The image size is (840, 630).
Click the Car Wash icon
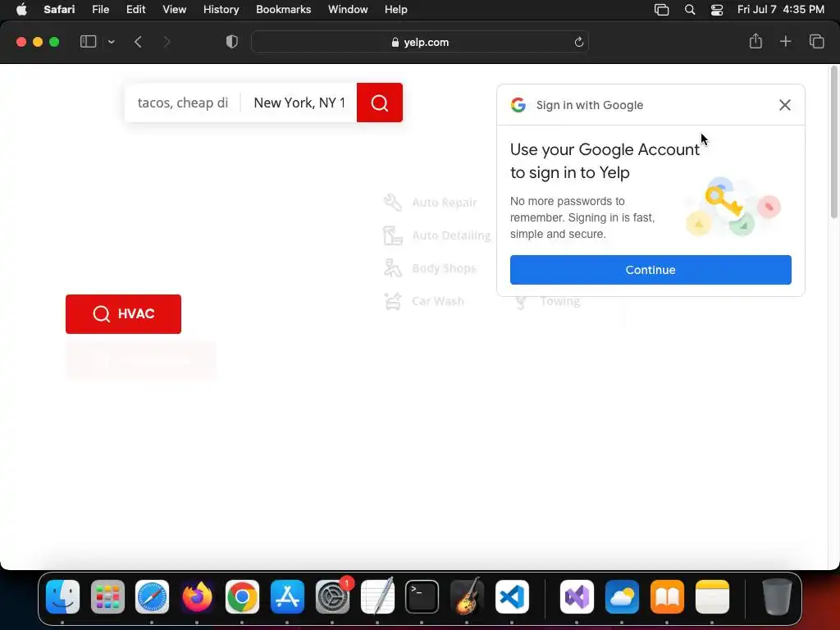[393, 301]
